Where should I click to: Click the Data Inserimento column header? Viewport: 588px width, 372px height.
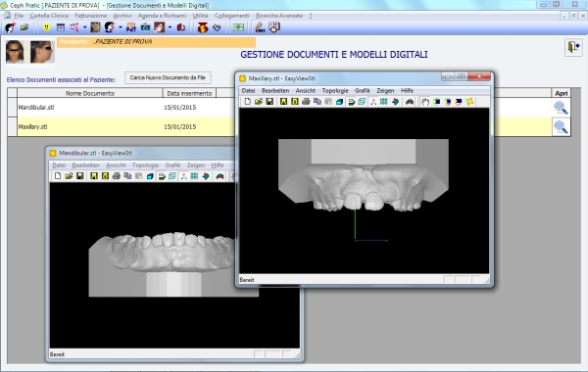point(189,93)
